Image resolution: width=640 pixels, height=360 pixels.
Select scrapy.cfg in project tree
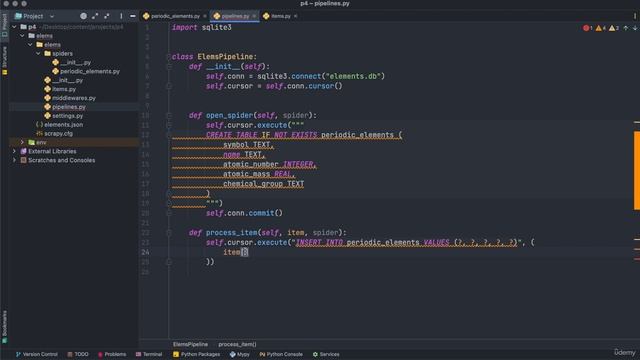58,133
